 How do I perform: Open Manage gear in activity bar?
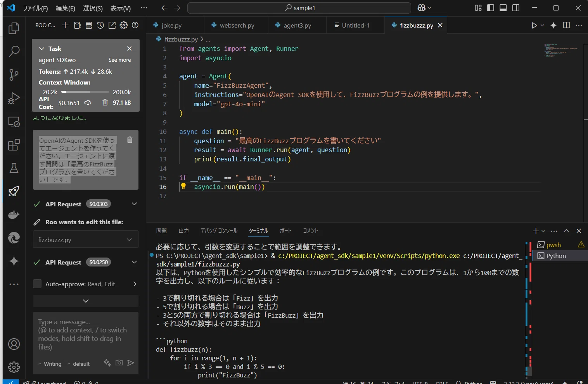[x=14, y=367]
